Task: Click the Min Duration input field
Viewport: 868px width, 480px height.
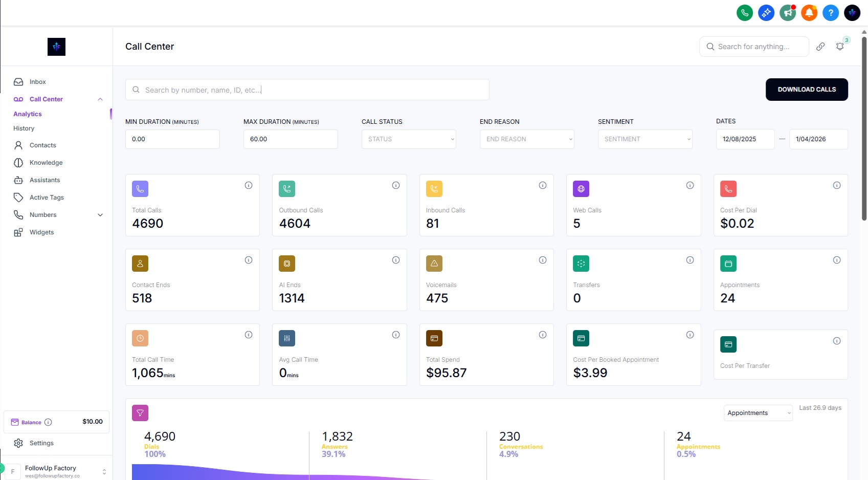Action: pos(172,139)
